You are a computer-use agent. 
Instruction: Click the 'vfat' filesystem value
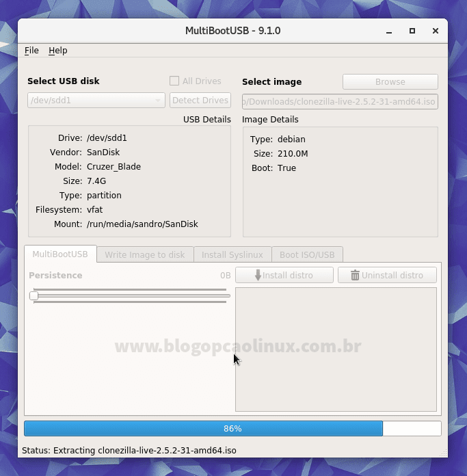pyautogui.click(x=94, y=210)
